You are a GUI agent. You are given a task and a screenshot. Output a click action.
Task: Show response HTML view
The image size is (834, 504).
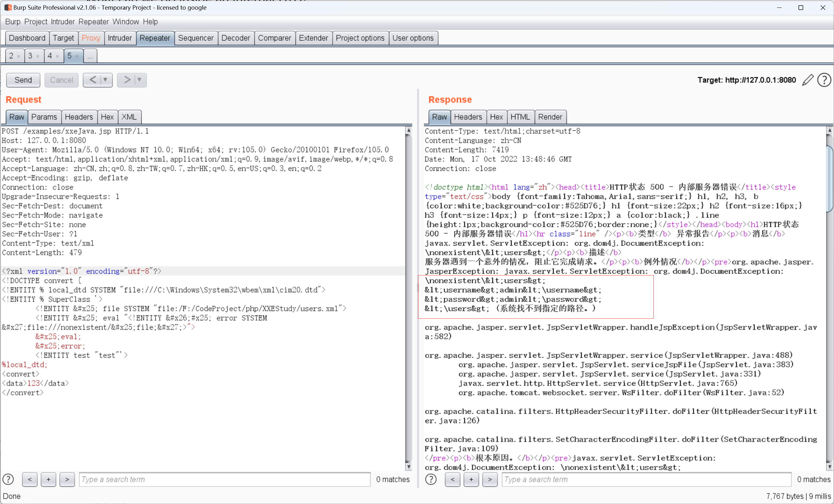(x=520, y=117)
